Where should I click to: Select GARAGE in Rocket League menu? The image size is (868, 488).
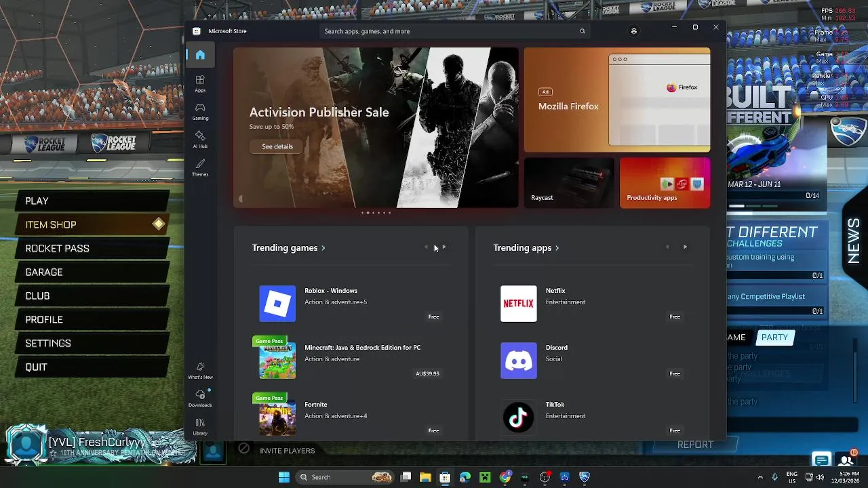[x=93, y=272]
